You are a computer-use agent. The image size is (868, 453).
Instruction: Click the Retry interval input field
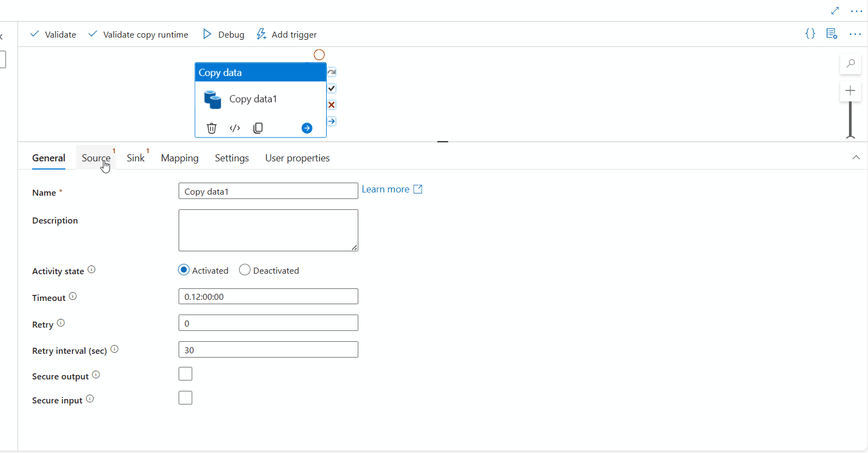click(268, 349)
